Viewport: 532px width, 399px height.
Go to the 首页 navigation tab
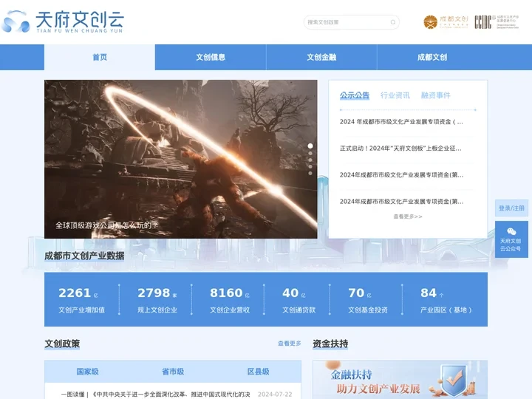(x=100, y=57)
